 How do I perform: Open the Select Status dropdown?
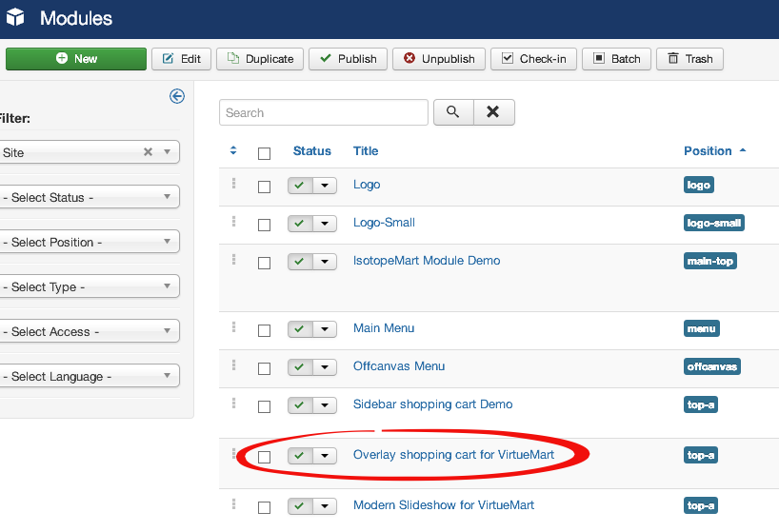pyautogui.click(x=90, y=197)
